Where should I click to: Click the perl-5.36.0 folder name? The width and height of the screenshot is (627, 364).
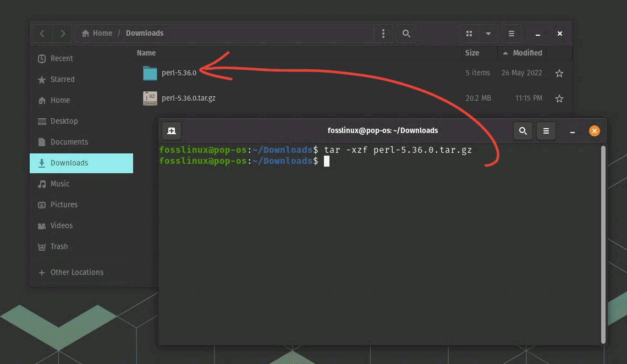[x=179, y=73]
